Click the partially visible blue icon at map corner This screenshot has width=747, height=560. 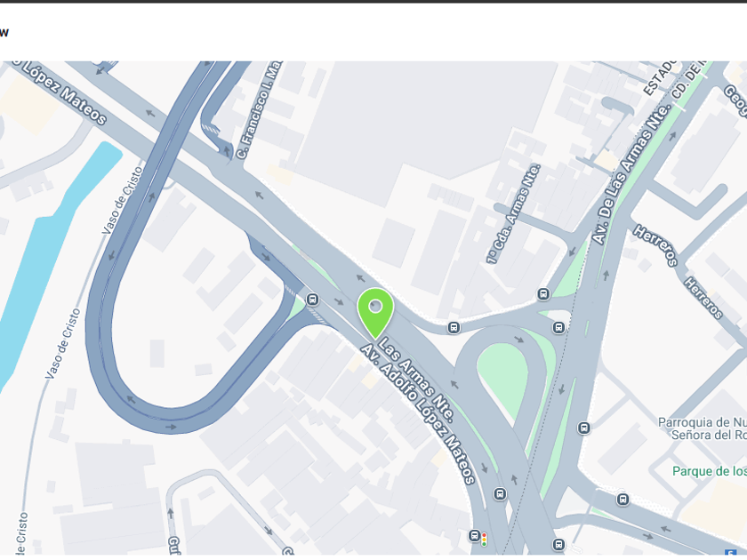tap(731, 552)
